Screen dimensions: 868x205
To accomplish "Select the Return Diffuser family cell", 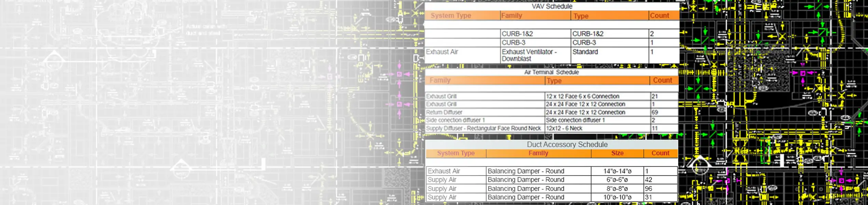I will point(444,112).
